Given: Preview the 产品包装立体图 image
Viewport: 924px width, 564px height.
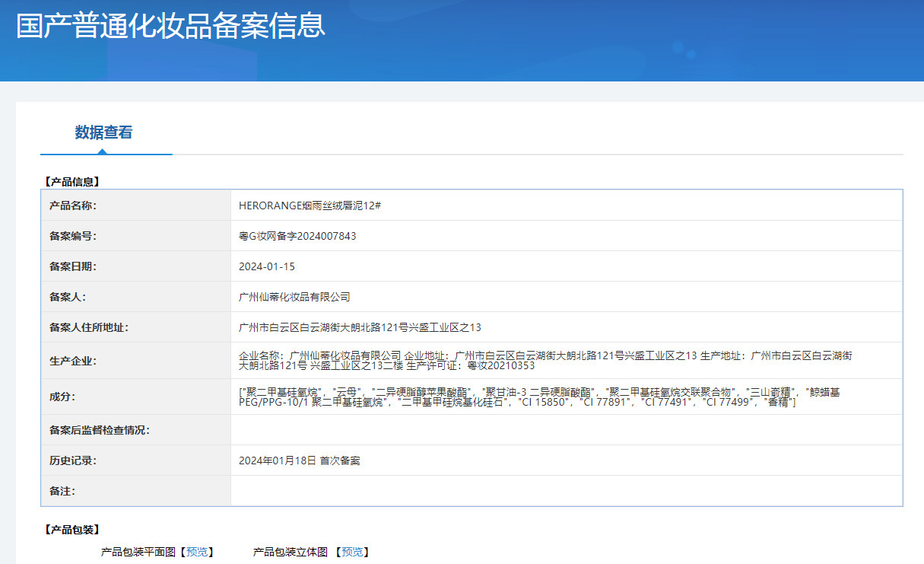Looking at the screenshot, I should [351, 552].
